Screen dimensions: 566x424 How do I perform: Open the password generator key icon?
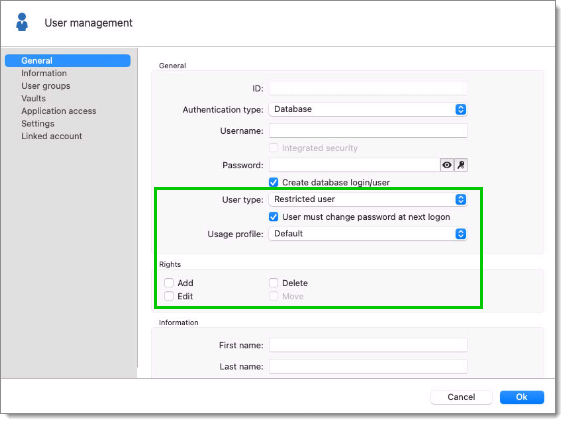[x=461, y=165]
